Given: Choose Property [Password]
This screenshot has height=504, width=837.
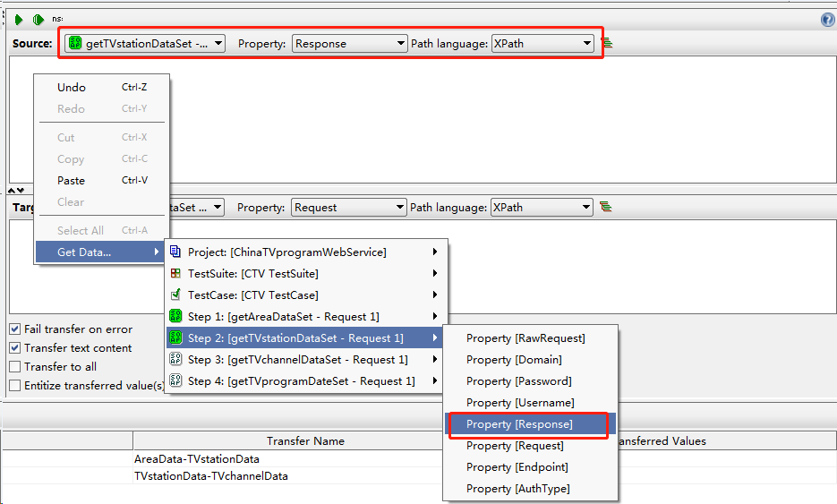Looking at the screenshot, I should [x=530, y=380].
